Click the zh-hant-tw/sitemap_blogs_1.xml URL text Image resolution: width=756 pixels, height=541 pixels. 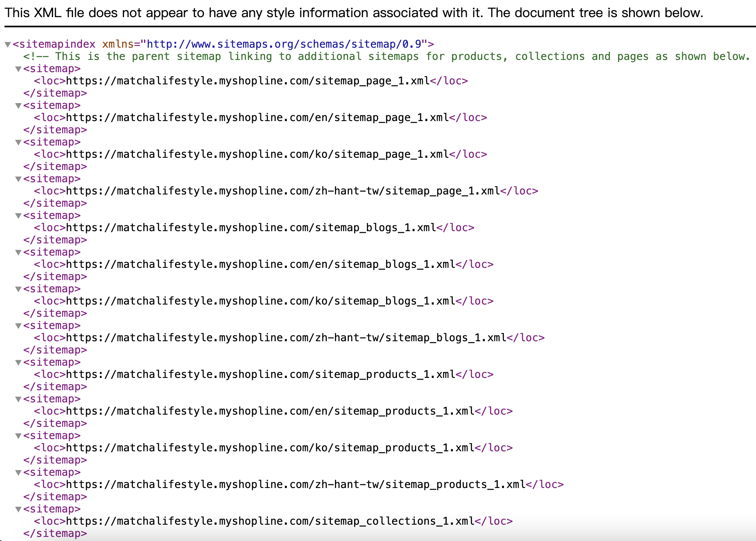(x=286, y=338)
